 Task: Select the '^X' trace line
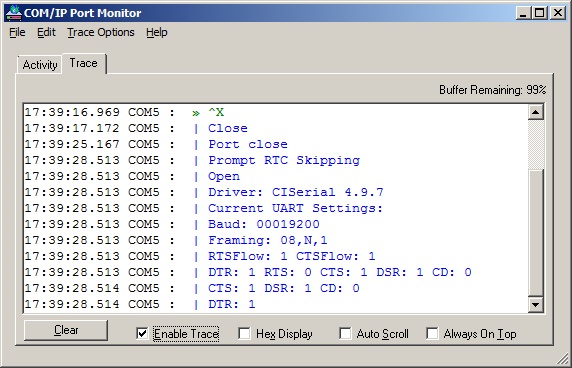276,112
